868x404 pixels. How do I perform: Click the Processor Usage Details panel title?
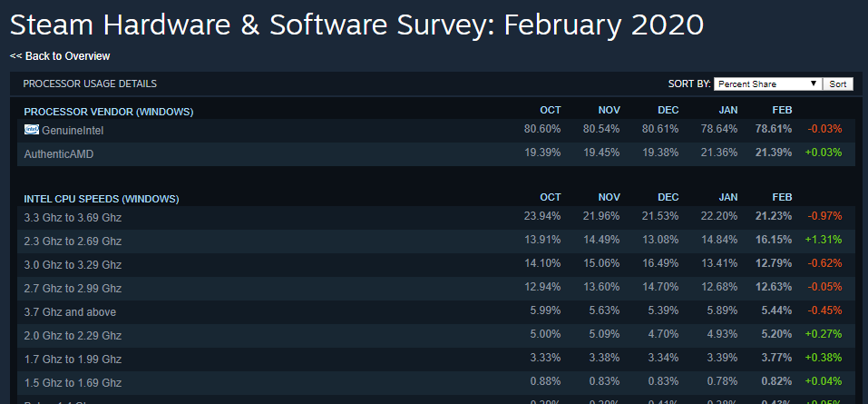coord(90,84)
